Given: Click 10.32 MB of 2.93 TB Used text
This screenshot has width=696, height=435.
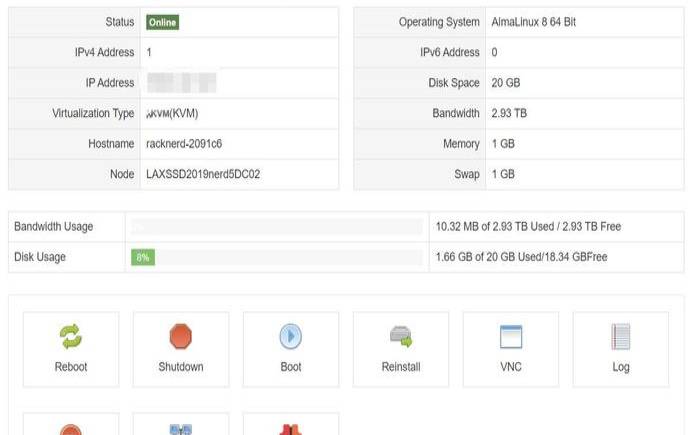Looking at the screenshot, I should point(495,227).
